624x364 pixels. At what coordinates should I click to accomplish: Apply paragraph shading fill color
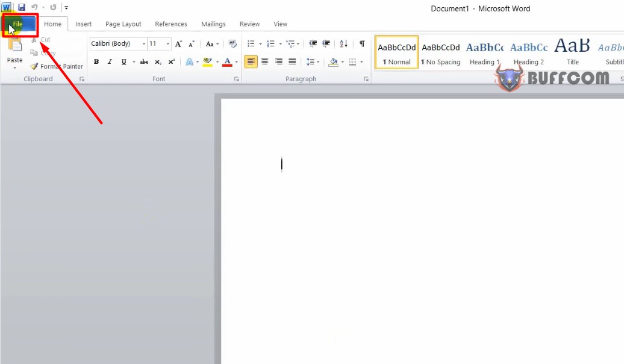(x=334, y=61)
